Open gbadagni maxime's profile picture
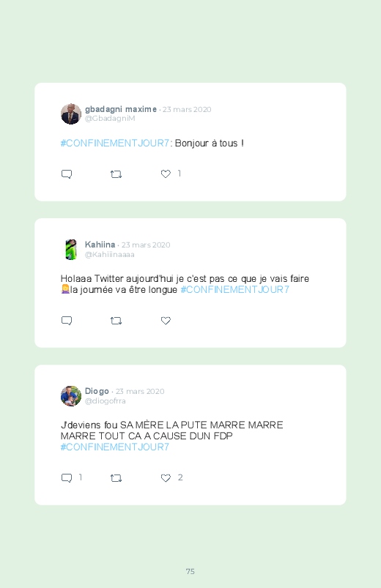 [71, 113]
